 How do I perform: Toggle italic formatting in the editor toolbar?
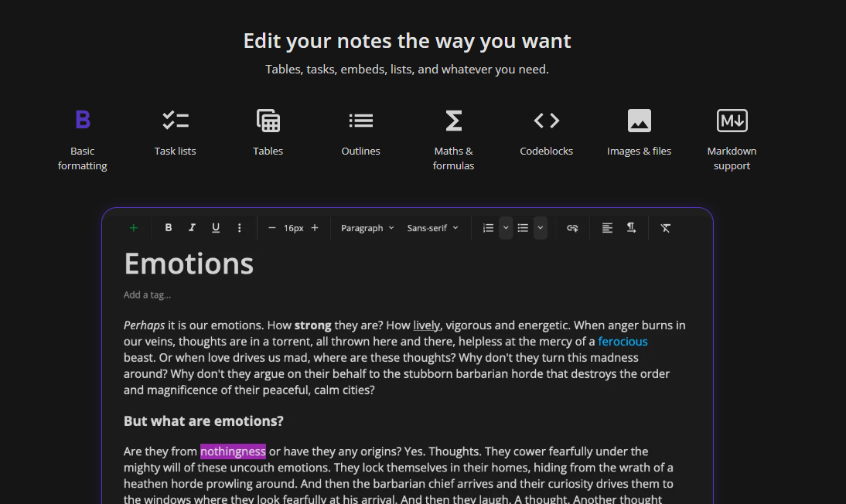pyautogui.click(x=192, y=228)
